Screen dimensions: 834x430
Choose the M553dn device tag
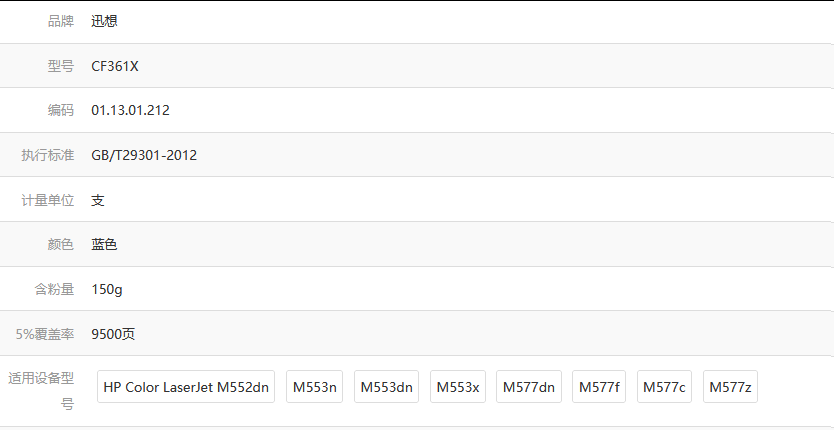[x=387, y=387]
